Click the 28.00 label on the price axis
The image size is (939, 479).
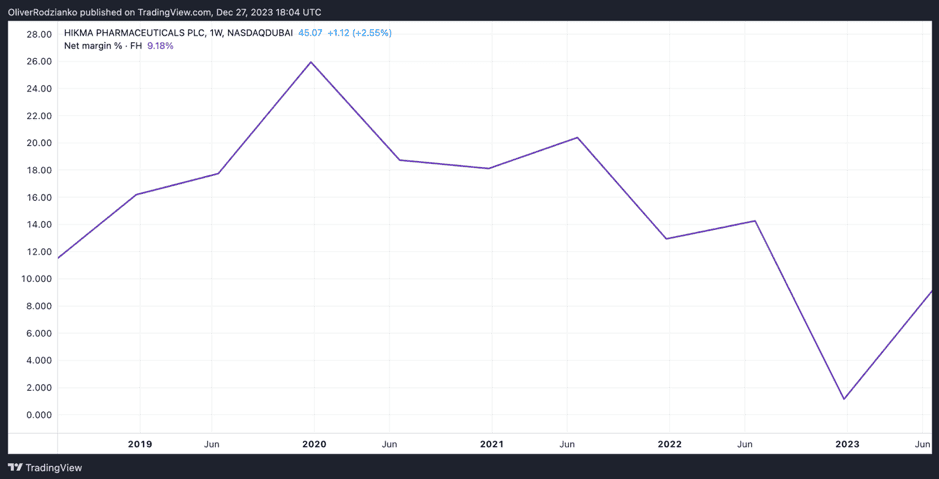pyautogui.click(x=39, y=34)
